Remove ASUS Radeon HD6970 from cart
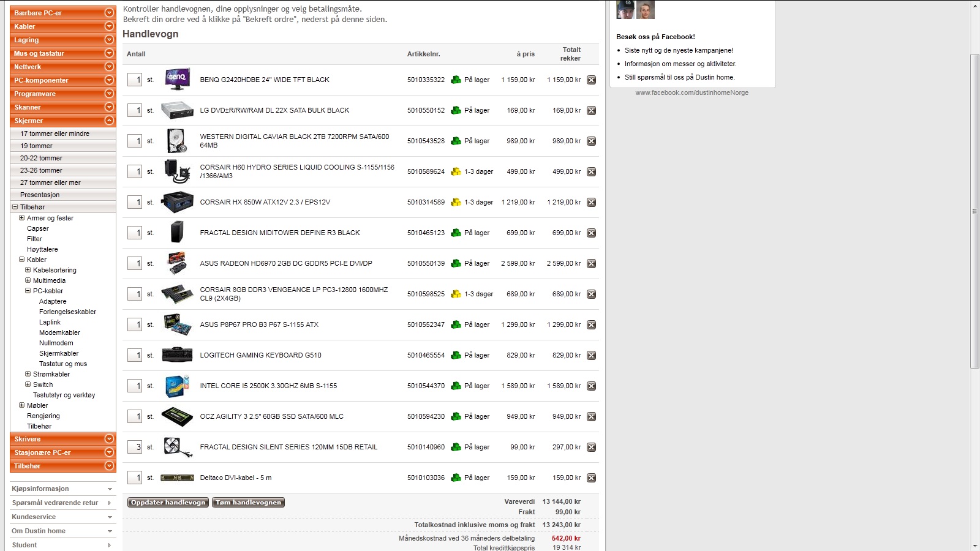 click(x=591, y=263)
